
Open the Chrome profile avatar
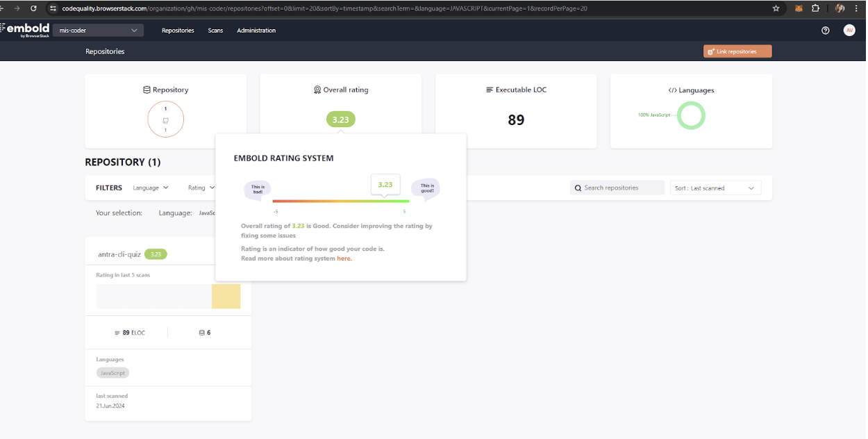click(840, 8)
